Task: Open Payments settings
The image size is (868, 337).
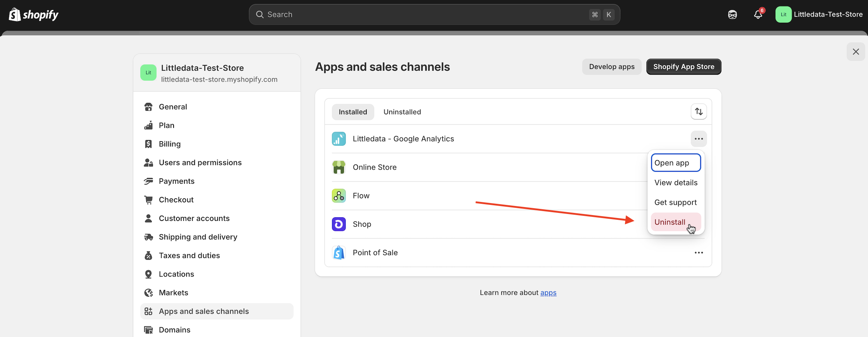Action: 216,181
